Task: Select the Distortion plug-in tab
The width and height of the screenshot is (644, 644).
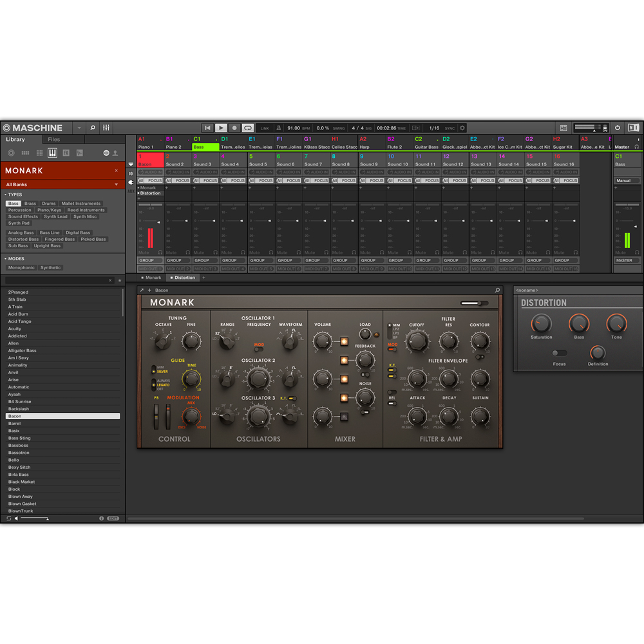Action: [x=183, y=278]
